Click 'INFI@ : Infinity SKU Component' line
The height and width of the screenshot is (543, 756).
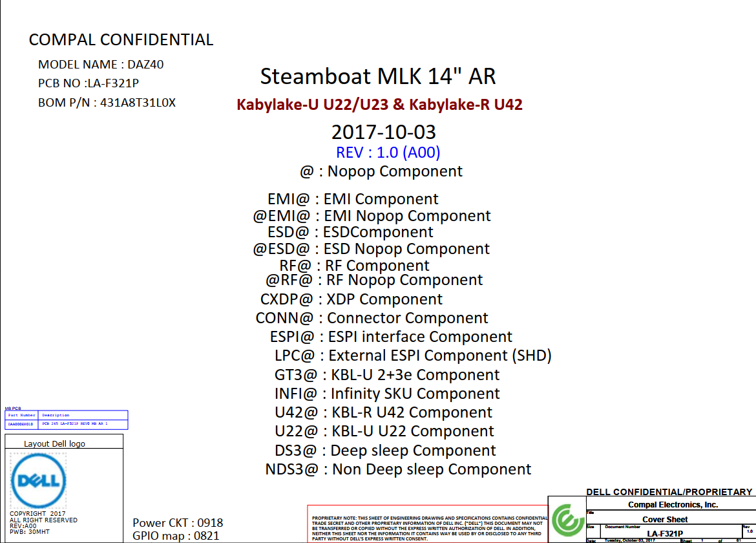coord(387,394)
